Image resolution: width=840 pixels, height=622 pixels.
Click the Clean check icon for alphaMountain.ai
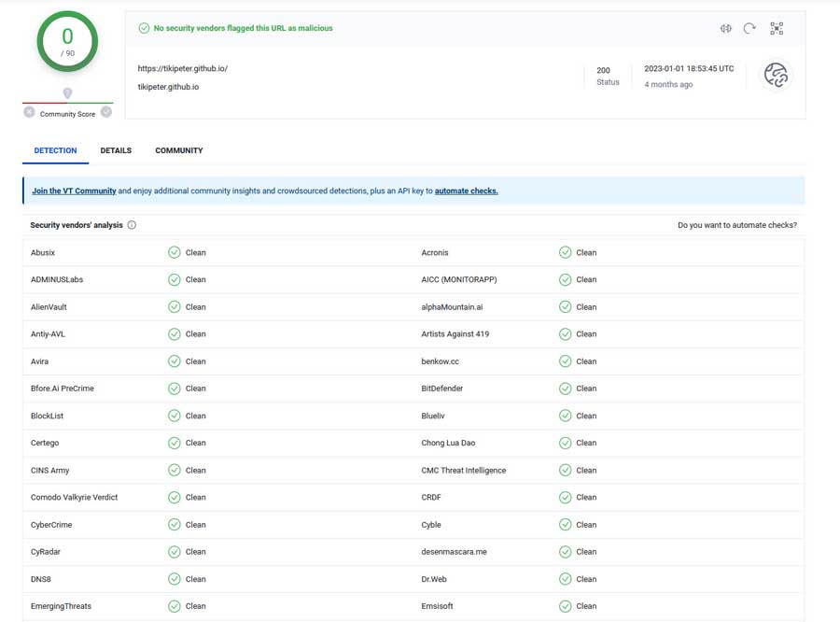pyautogui.click(x=566, y=306)
